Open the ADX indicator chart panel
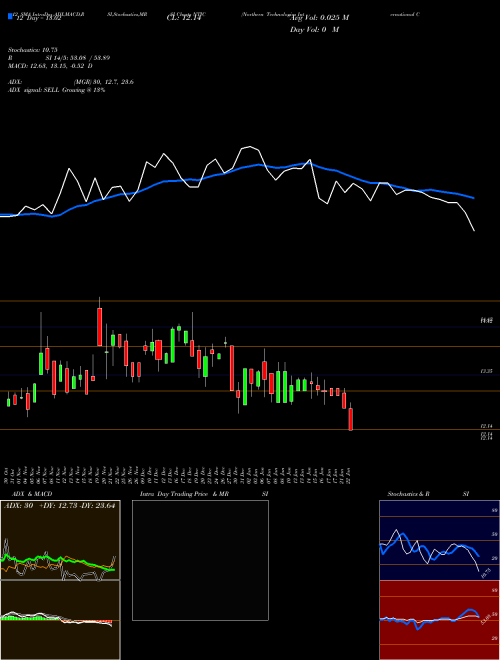 point(60,540)
